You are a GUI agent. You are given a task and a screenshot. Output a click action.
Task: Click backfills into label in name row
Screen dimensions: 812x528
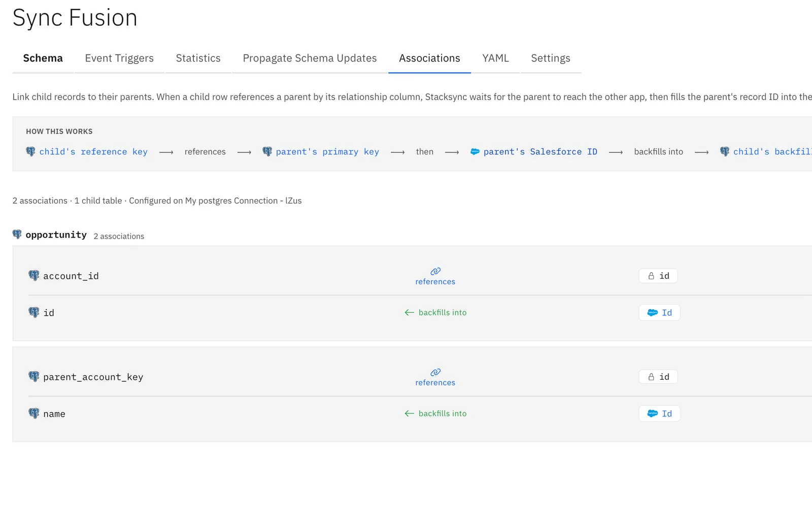click(443, 414)
